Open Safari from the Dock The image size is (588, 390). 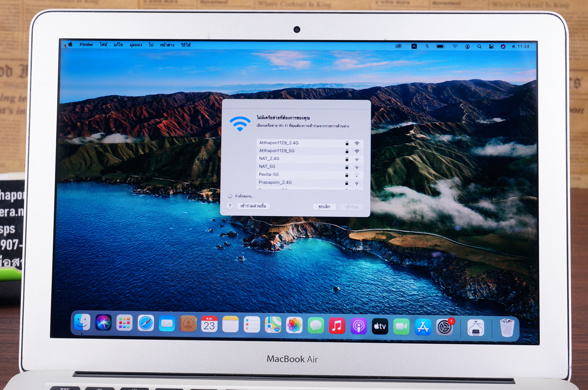click(x=146, y=323)
